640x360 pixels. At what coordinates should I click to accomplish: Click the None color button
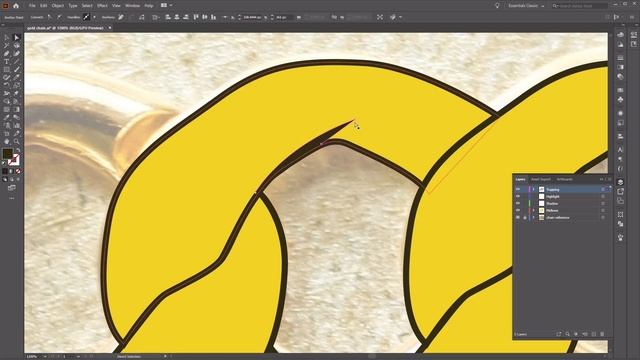pyautogui.click(x=18, y=171)
